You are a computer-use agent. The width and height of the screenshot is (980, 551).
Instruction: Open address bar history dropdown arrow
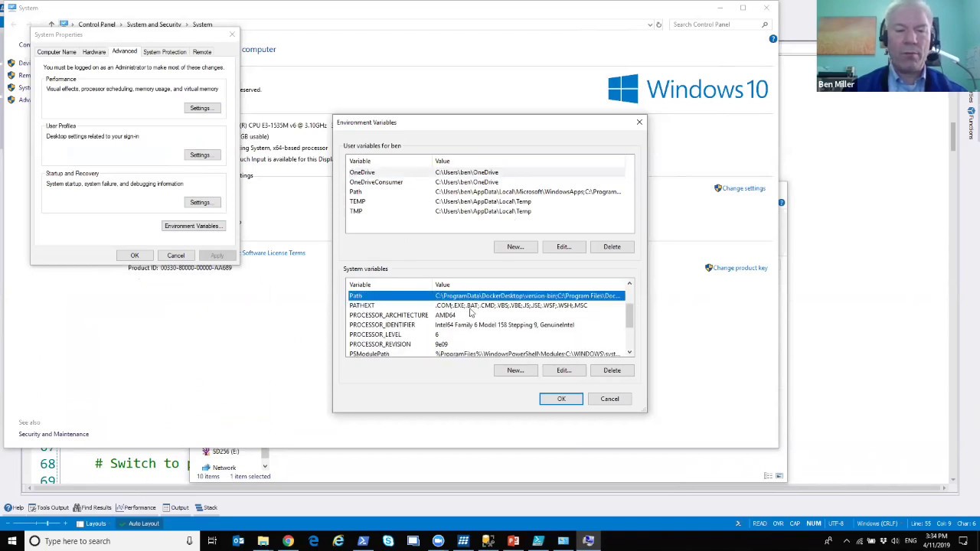[648, 24]
